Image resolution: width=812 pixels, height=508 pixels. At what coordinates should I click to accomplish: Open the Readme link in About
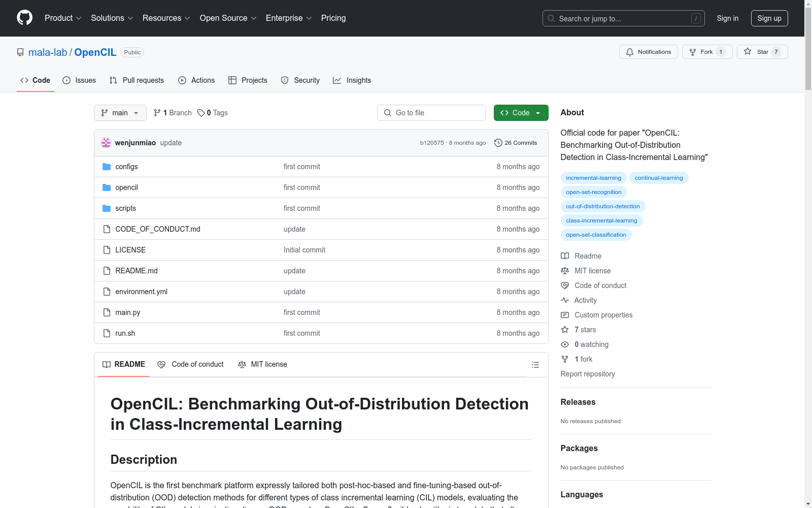tap(581, 256)
